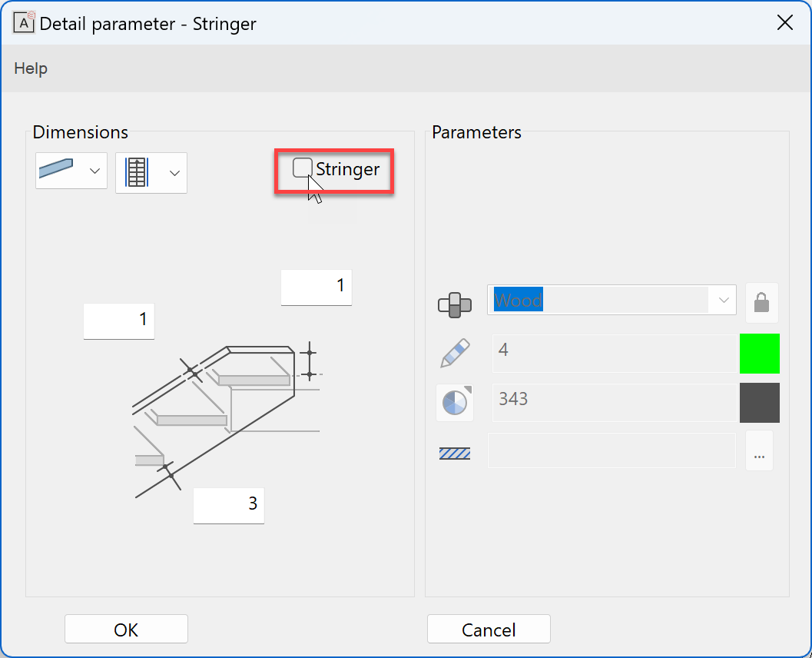Expand the stringer profile shape dropdown
Screen dimensions: 812x658
pos(94,171)
